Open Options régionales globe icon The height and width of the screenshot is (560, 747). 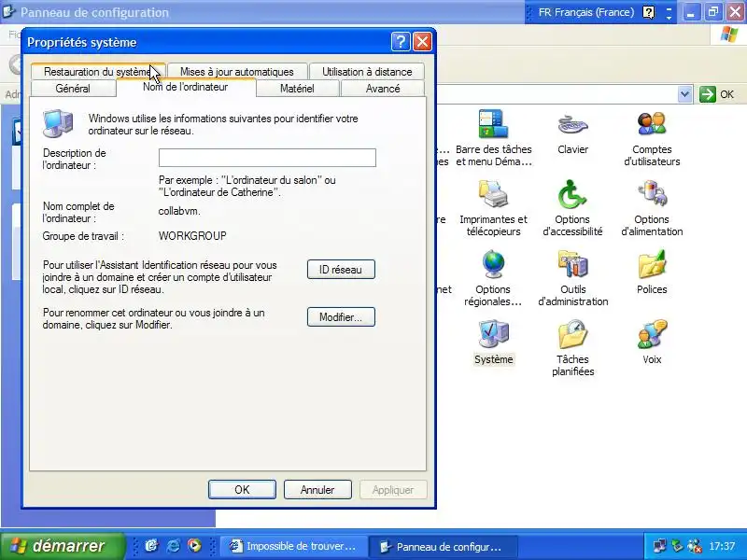[x=493, y=264]
